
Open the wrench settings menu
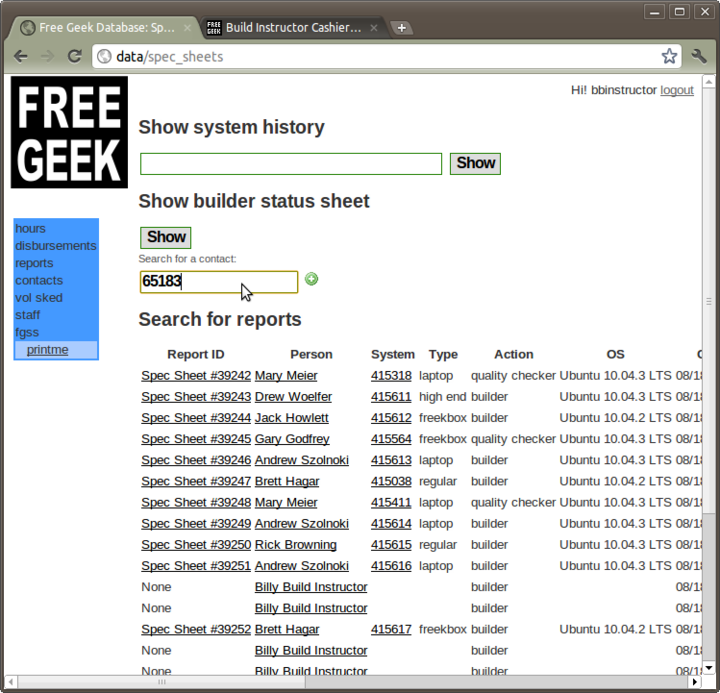coord(699,56)
